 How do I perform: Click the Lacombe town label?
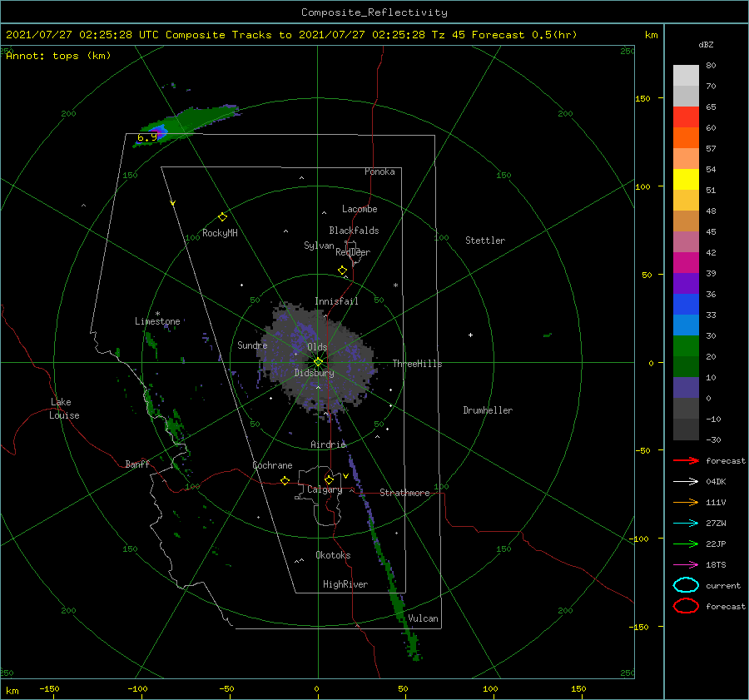pyautogui.click(x=360, y=209)
